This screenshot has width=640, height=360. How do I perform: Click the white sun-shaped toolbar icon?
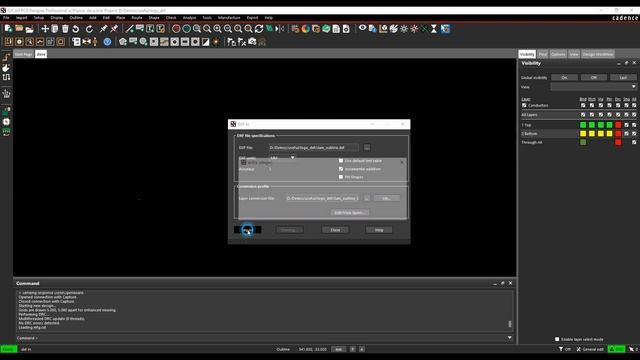(x=404, y=29)
